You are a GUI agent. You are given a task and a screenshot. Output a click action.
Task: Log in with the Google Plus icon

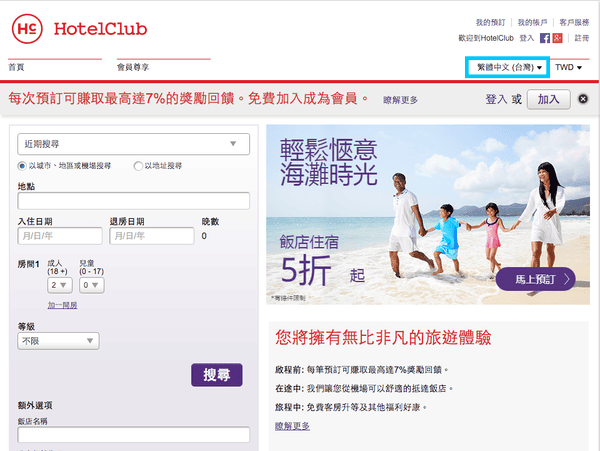pyautogui.click(x=558, y=38)
